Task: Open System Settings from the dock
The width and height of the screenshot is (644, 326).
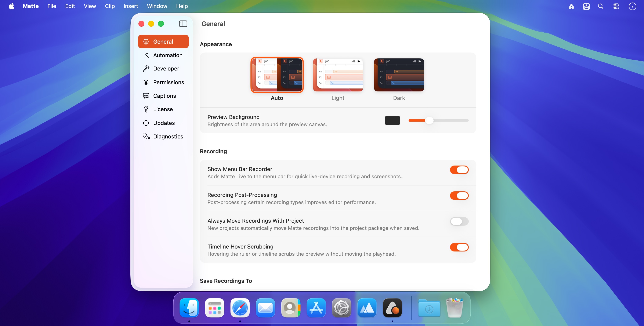Action: (341, 308)
